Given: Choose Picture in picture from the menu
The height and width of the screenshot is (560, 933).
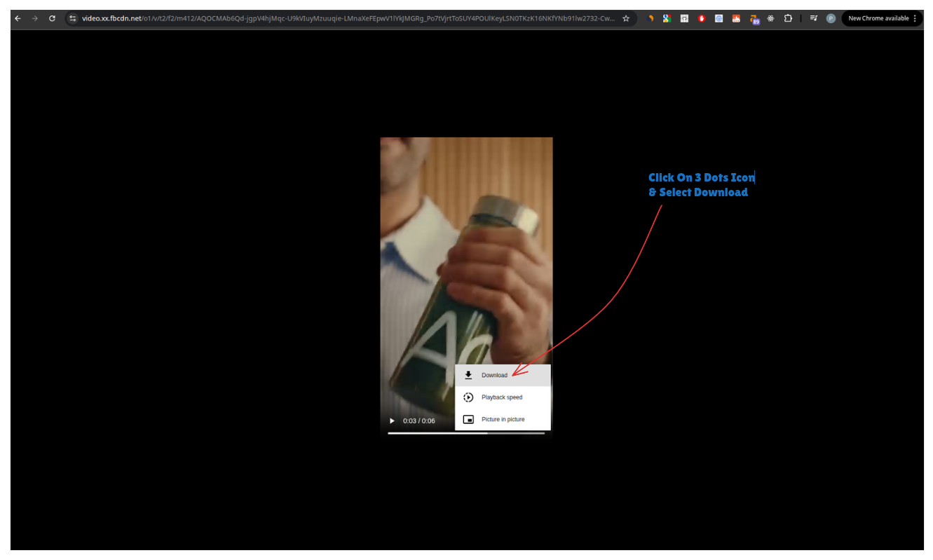Looking at the screenshot, I should point(503,419).
